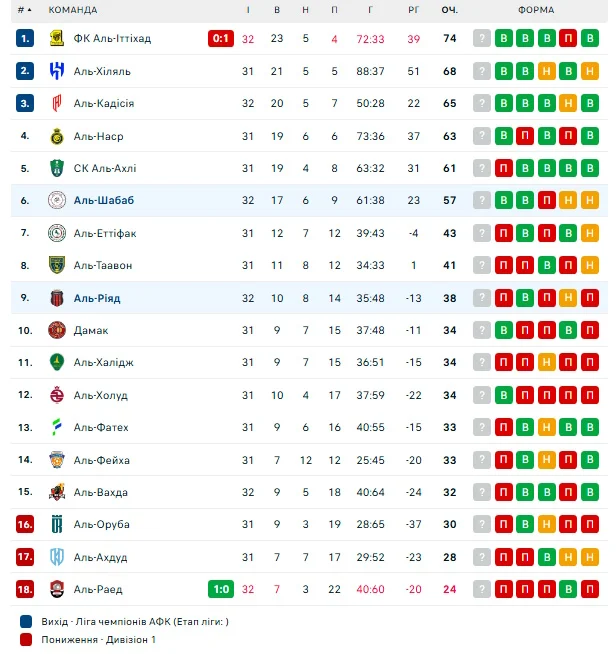Open the Аль-Еттіфак team link
The width and height of the screenshot is (616, 654).
(105, 233)
